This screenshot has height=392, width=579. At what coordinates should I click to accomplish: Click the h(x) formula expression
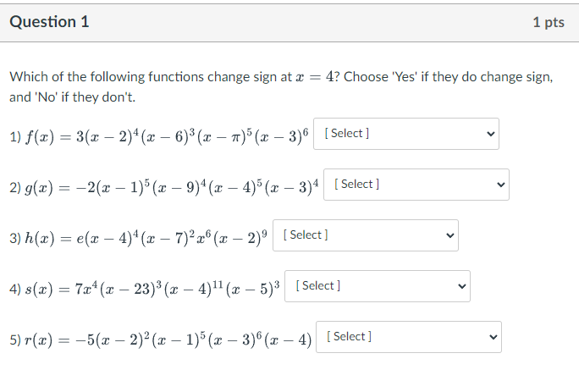(x=146, y=238)
